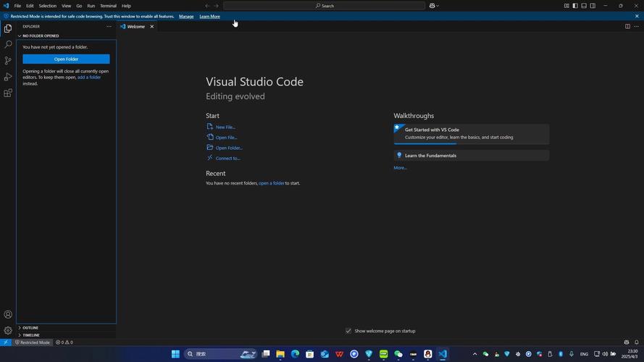Click the Manage link in the banner
The height and width of the screenshot is (362, 644).
(186, 17)
